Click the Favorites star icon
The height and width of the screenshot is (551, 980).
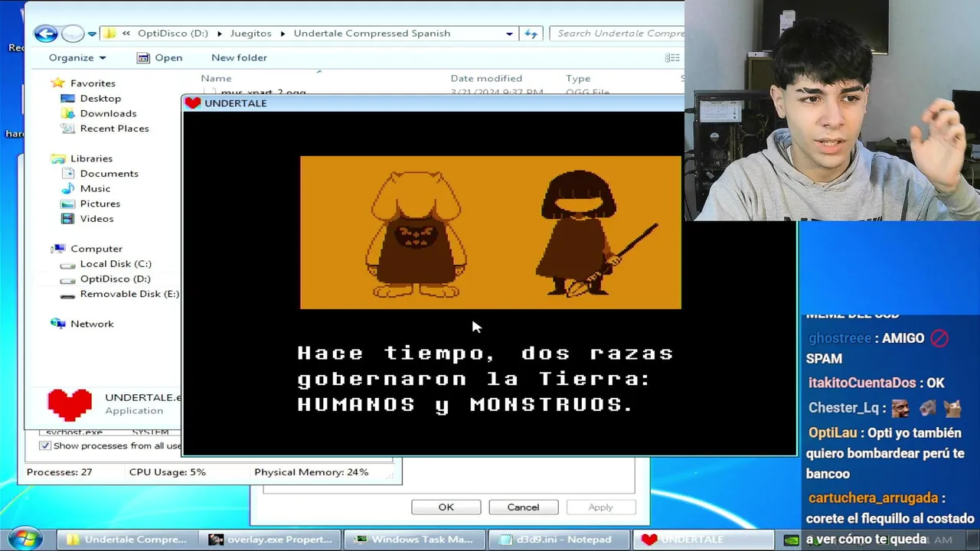[58, 83]
